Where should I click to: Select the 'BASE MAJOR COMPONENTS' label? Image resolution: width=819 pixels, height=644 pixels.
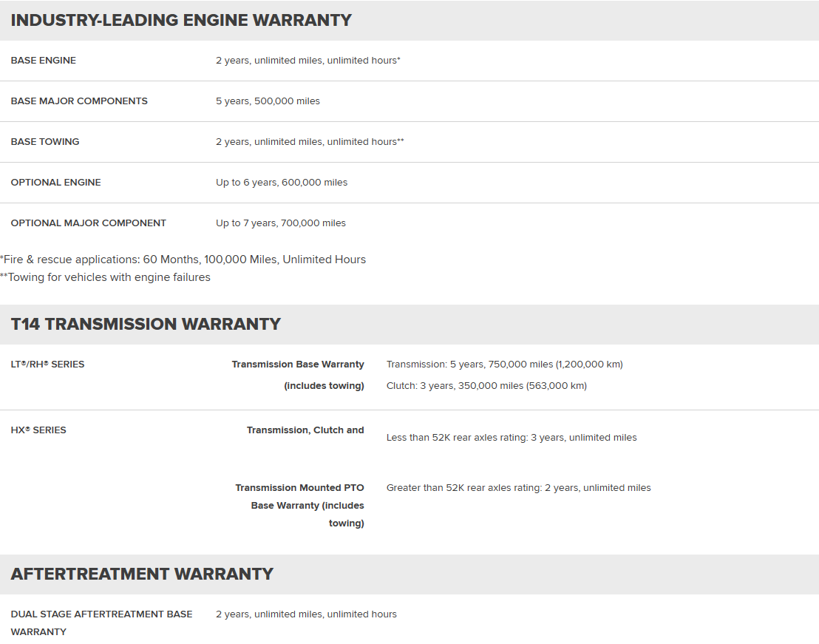tap(79, 101)
